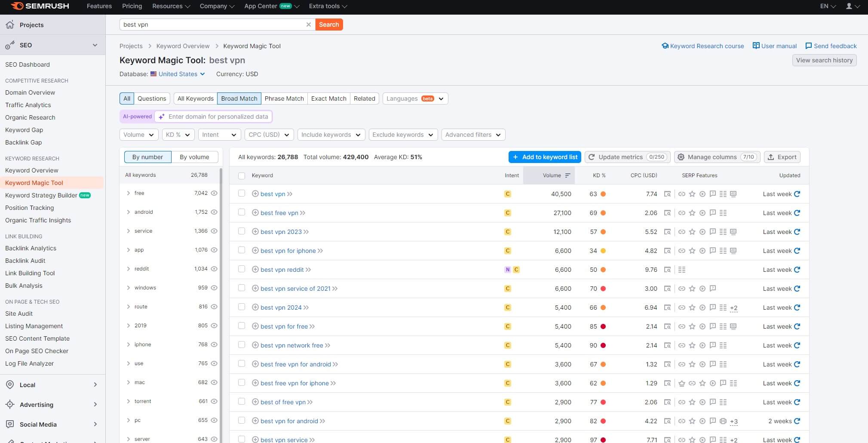Viewport: 868px width, 443px height.
Task: Select the Phrase Match tab
Action: pyautogui.click(x=284, y=98)
